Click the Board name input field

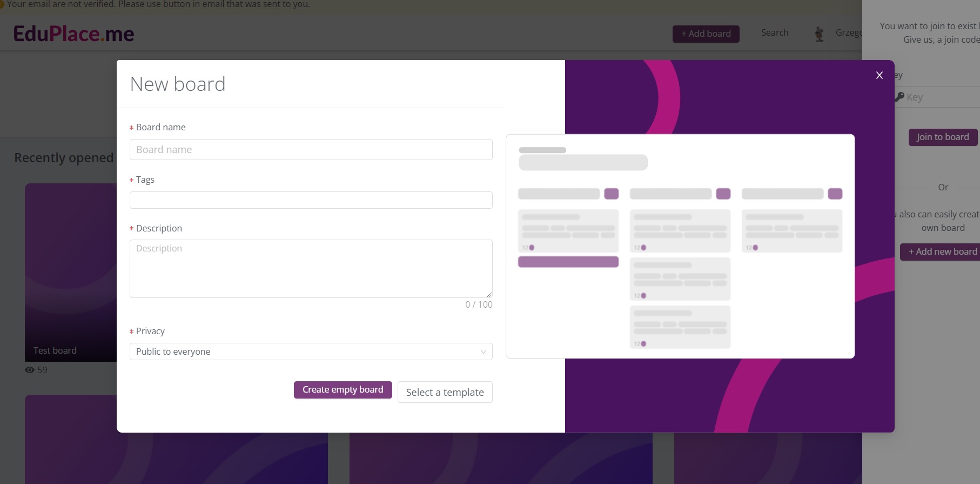311,150
